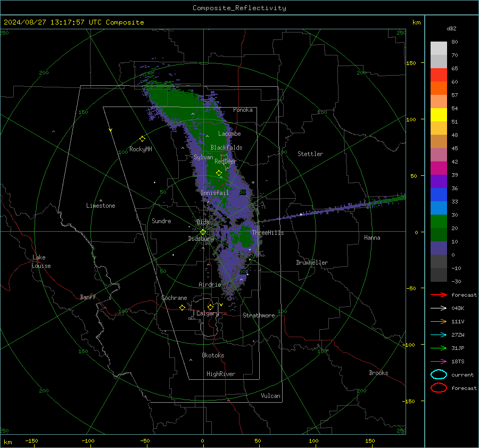Image resolution: width=479 pixels, height=448 pixels.
Task: Click the Okotoks town label
Action: point(213,355)
